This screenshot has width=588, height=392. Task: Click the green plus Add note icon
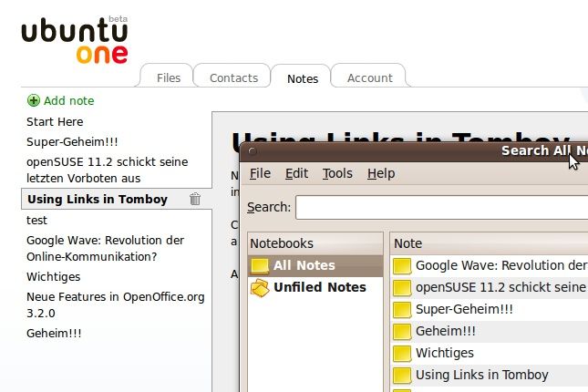(34, 100)
